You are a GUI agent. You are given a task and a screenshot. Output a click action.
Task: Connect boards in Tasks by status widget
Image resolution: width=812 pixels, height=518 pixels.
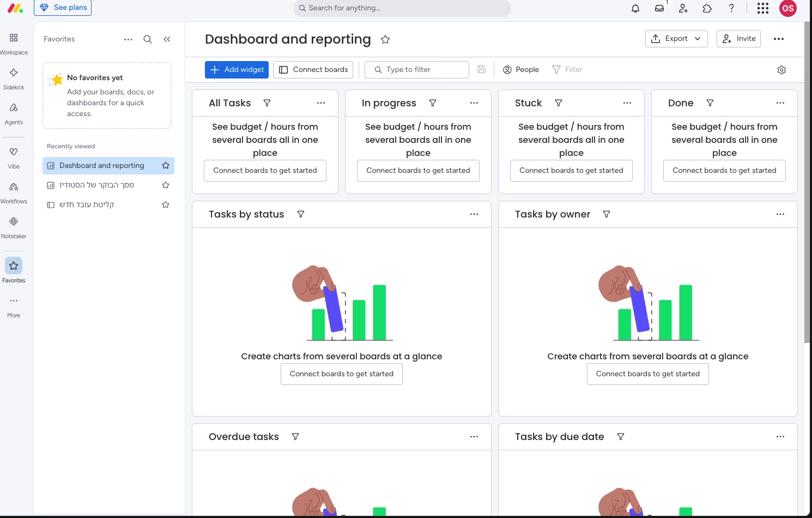tap(342, 374)
